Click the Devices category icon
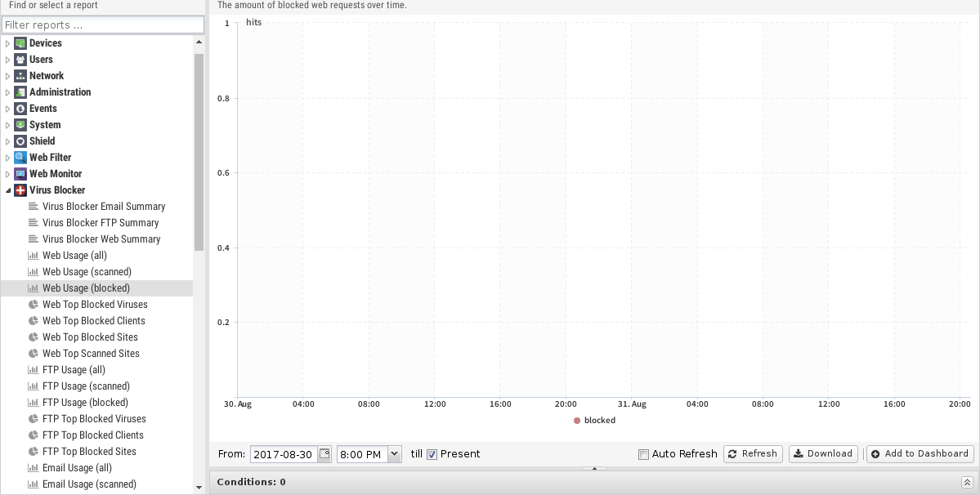The image size is (980, 495). coord(20,43)
